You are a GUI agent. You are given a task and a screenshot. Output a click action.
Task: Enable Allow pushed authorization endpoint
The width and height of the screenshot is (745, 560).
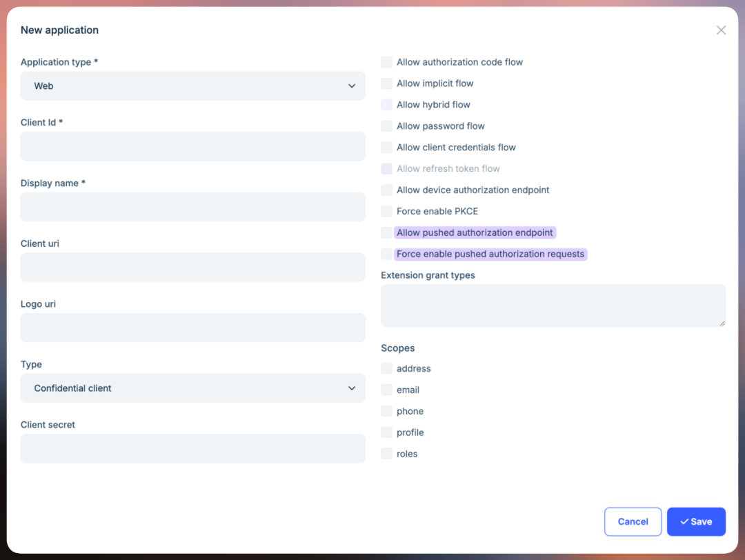[386, 232]
